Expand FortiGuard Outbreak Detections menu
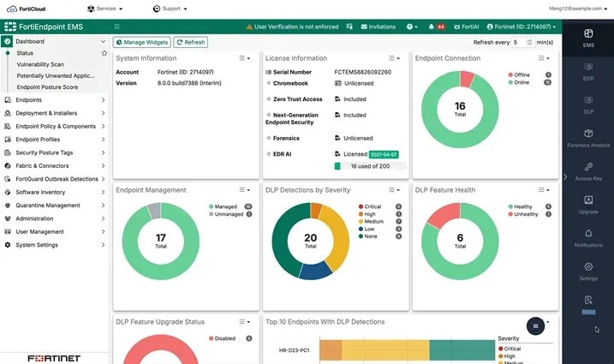614x364 pixels. click(x=54, y=179)
